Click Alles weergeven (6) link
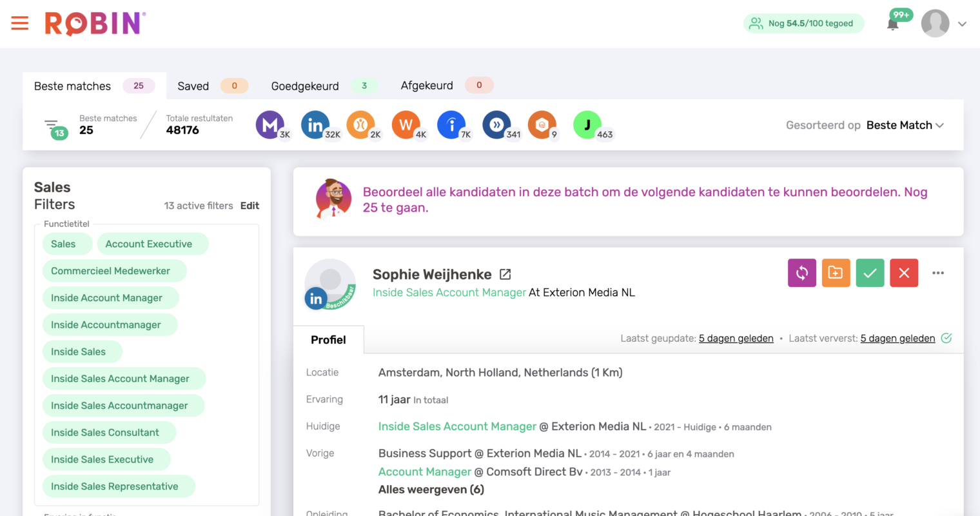 tap(431, 490)
